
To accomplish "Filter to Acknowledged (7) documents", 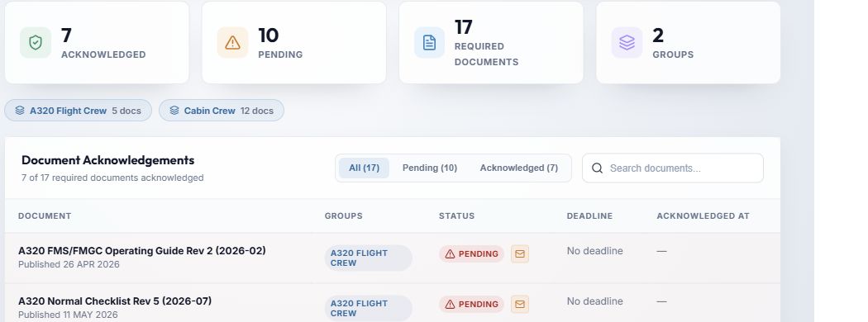I will [x=518, y=168].
